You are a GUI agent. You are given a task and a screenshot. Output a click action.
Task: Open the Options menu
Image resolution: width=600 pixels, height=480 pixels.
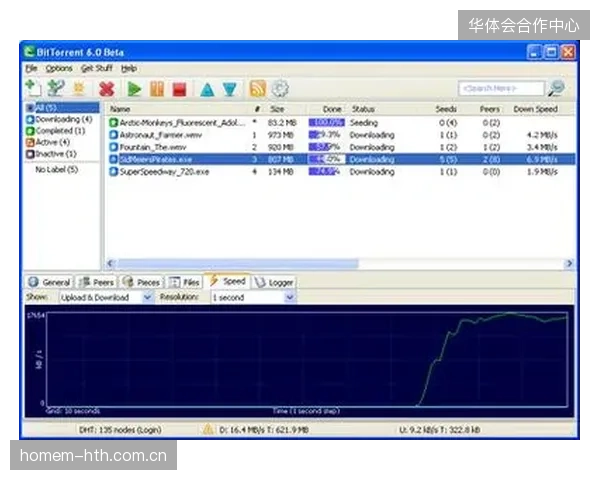[x=59, y=69]
